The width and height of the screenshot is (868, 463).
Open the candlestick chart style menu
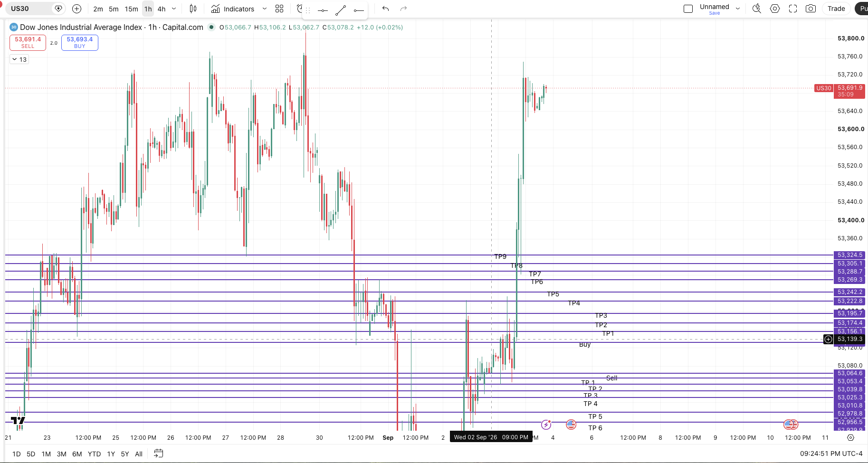[193, 9]
